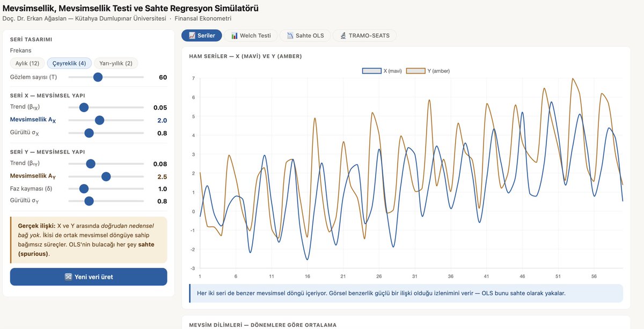Click the bar chart icon on Welch Testi
644x329 pixels.
(235, 36)
